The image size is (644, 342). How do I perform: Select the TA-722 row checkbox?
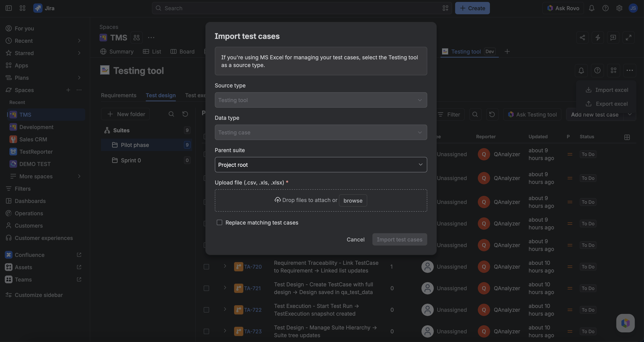206,310
